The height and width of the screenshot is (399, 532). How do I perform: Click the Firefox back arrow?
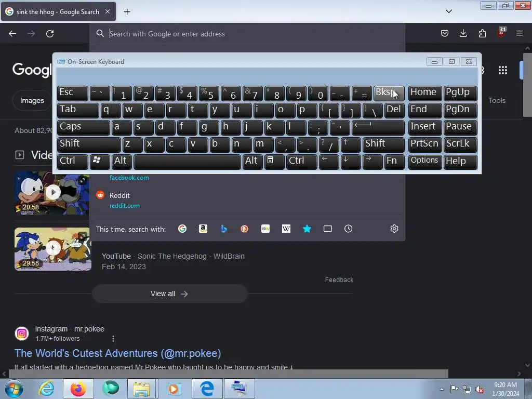click(12, 34)
